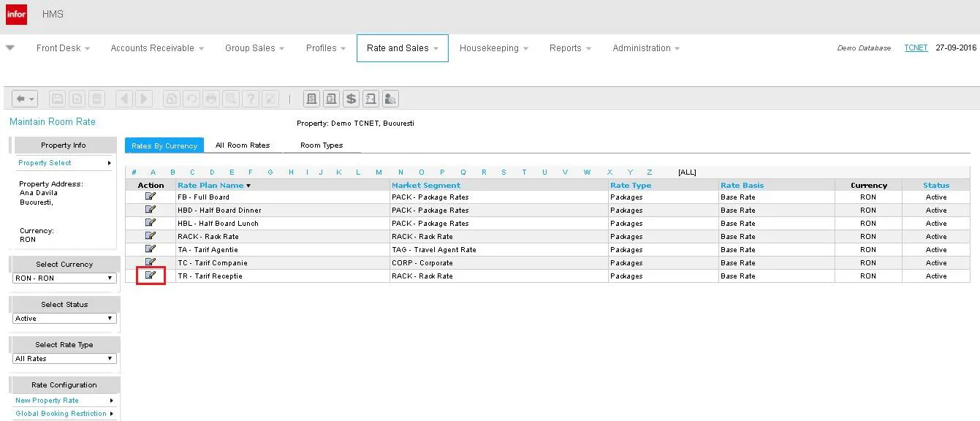Switch to All Room Rates tab
The image size is (980, 421).
[243, 145]
